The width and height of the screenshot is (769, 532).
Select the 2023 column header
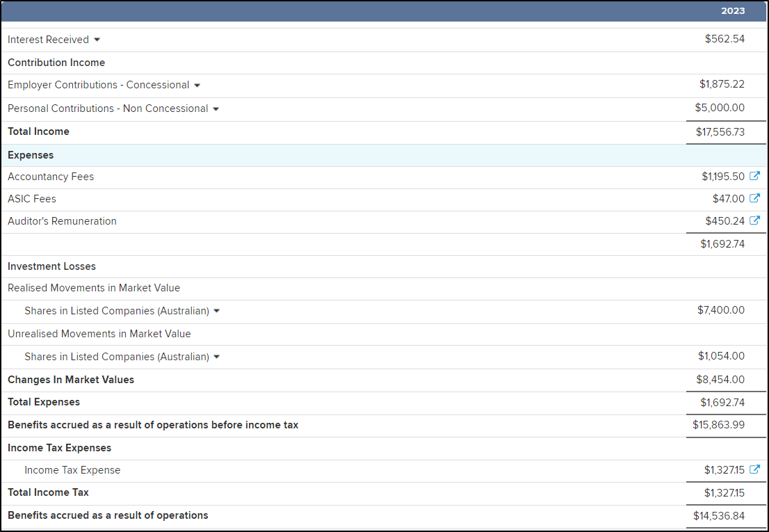coord(732,11)
